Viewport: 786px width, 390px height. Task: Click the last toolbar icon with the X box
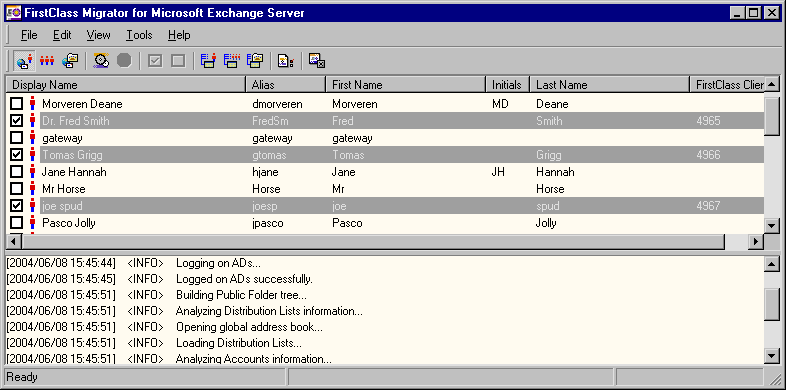(317, 61)
